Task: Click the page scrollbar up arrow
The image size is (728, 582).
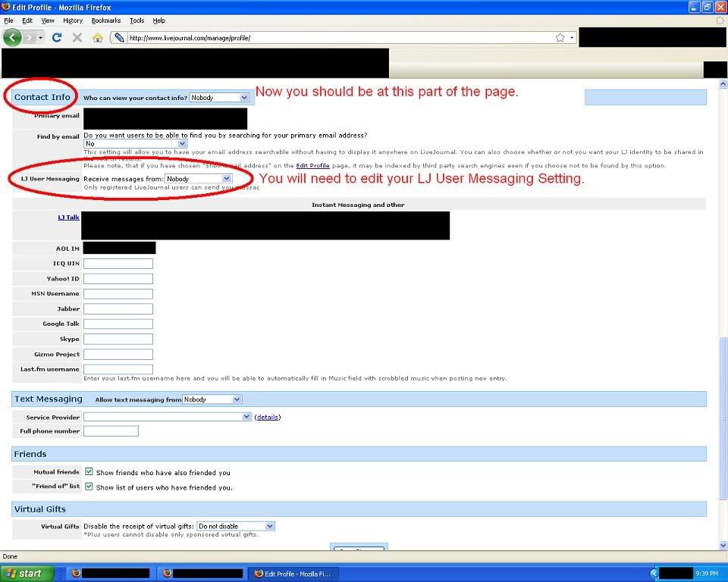Action: (723, 84)
